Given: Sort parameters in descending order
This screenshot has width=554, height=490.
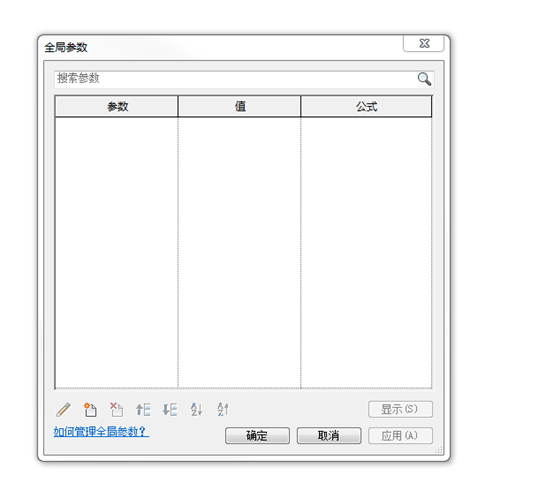Looking at the screenshot, I should coord(223,410).
